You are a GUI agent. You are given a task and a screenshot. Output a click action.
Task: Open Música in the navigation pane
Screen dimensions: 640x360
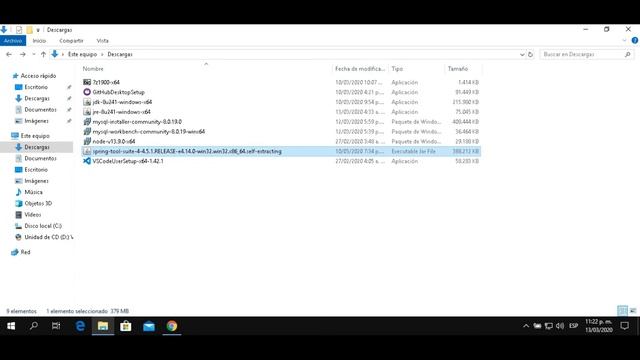coord(33,192)
